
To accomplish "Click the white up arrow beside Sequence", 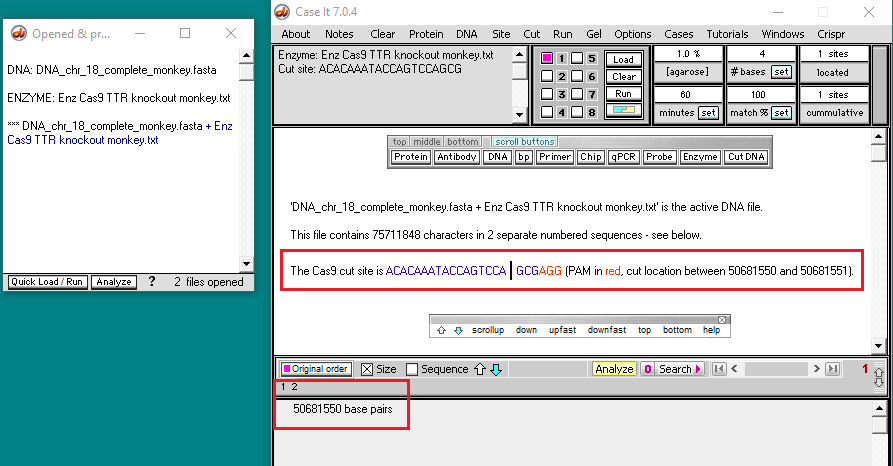I will click(x=479, y=369).
